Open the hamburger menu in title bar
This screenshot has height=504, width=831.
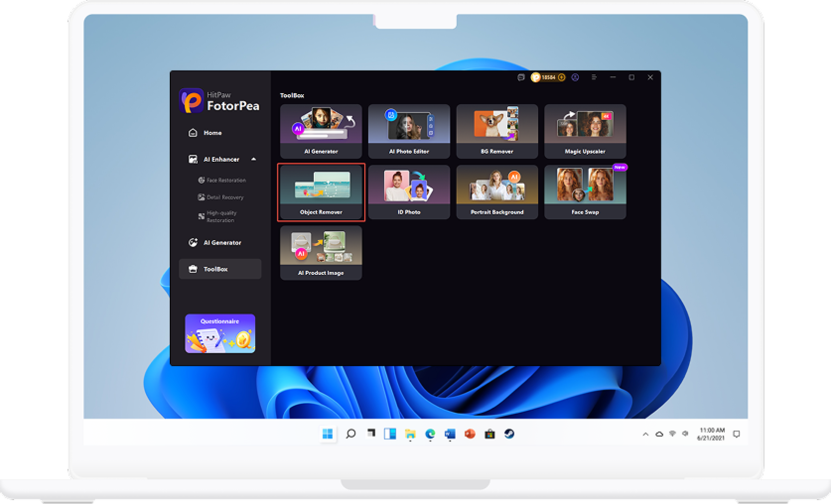594,77
